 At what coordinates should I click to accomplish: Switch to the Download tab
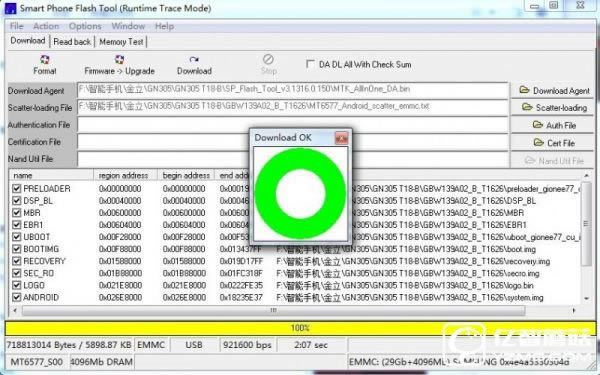coord(28,41)
